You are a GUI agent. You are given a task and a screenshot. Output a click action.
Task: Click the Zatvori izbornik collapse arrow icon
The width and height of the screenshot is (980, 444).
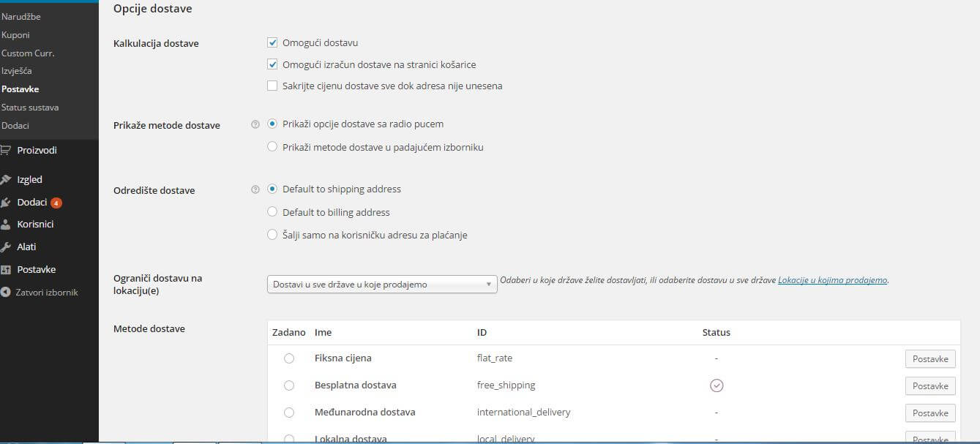(6, 293)
